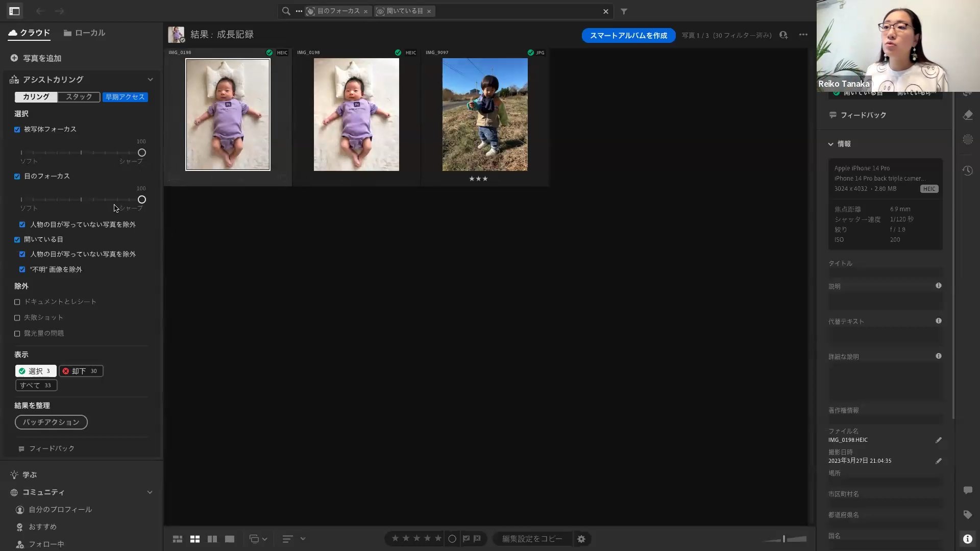Click スマートアルバムを作成 button
The height and width of the screenshot is (551, 980).
[x=628, y=35]
